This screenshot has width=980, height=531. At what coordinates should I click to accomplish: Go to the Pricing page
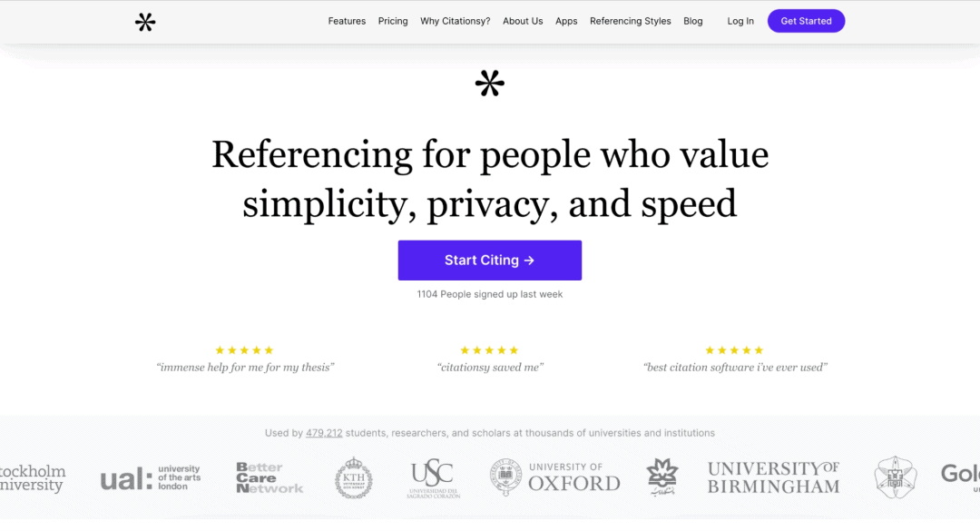(393, 21)
